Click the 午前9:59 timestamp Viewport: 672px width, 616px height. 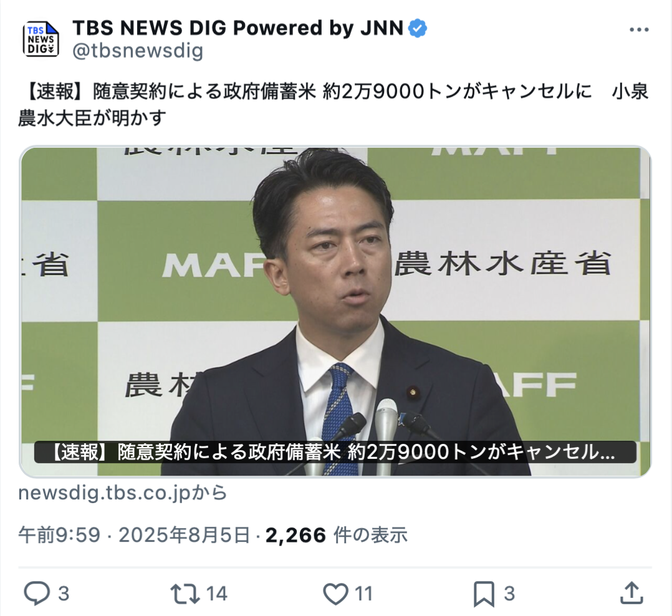(x=59, y=535)
